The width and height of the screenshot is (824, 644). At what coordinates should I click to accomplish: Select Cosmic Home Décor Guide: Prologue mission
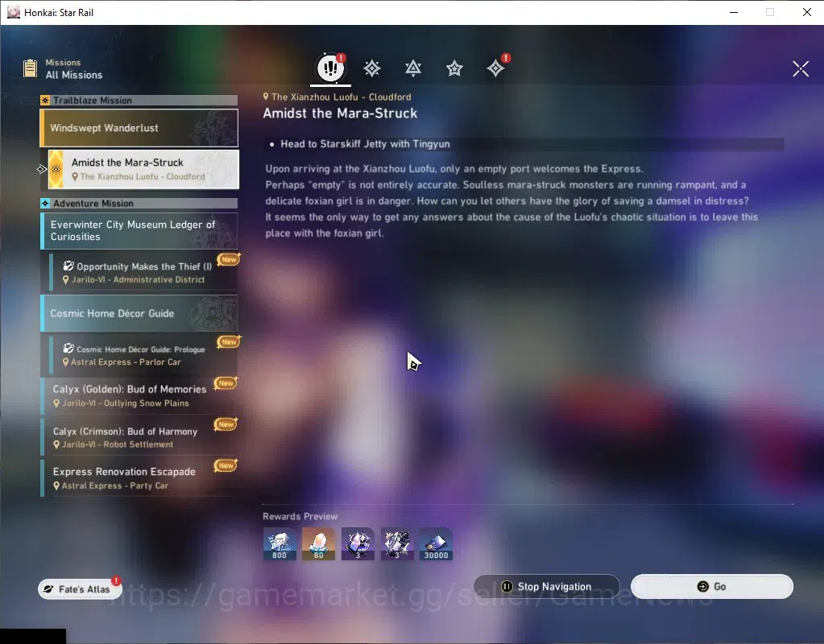(x=143, y=354)
